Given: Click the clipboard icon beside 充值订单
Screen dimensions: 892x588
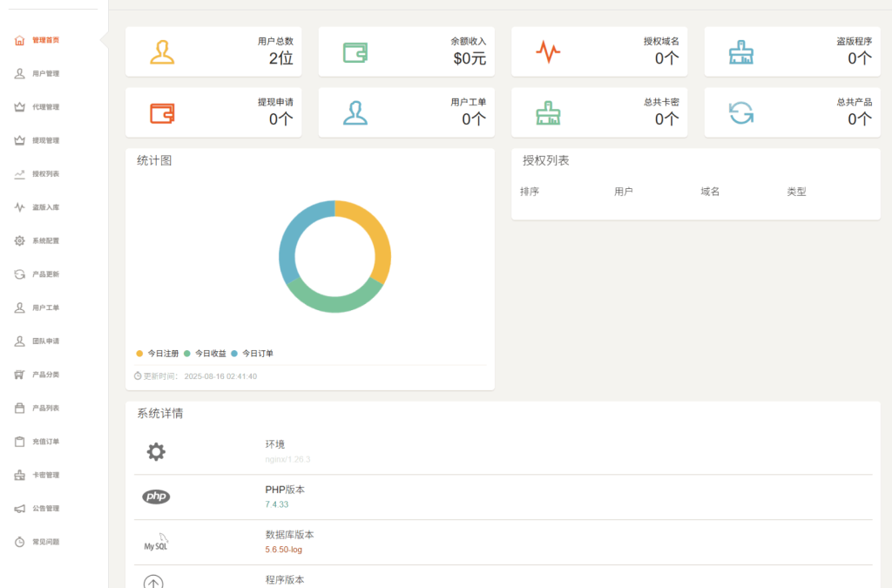Looking at the screenshot, I should tap(19, 442).
